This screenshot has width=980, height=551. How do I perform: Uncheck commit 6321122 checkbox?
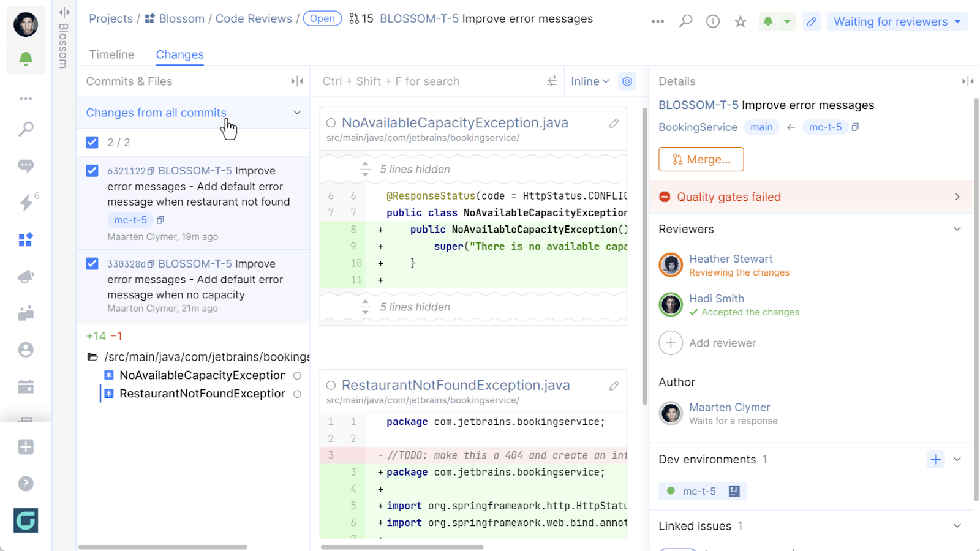92,171
